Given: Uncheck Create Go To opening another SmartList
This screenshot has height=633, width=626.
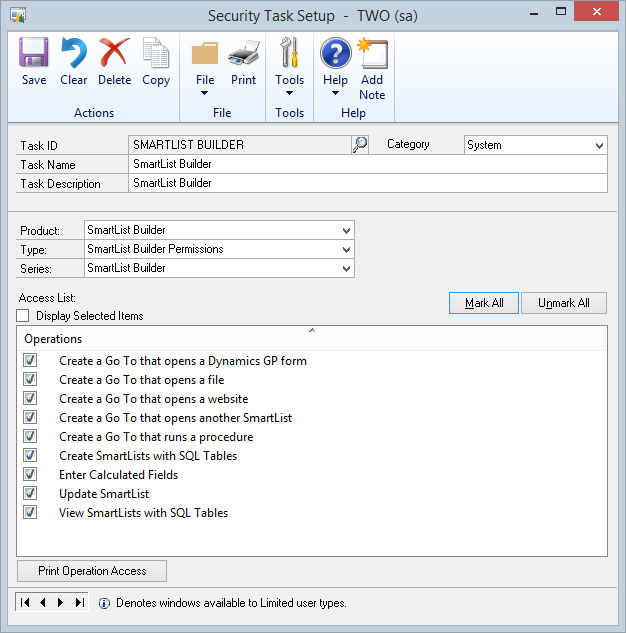Looking at the screenshot, I should [x=30, y=417].
